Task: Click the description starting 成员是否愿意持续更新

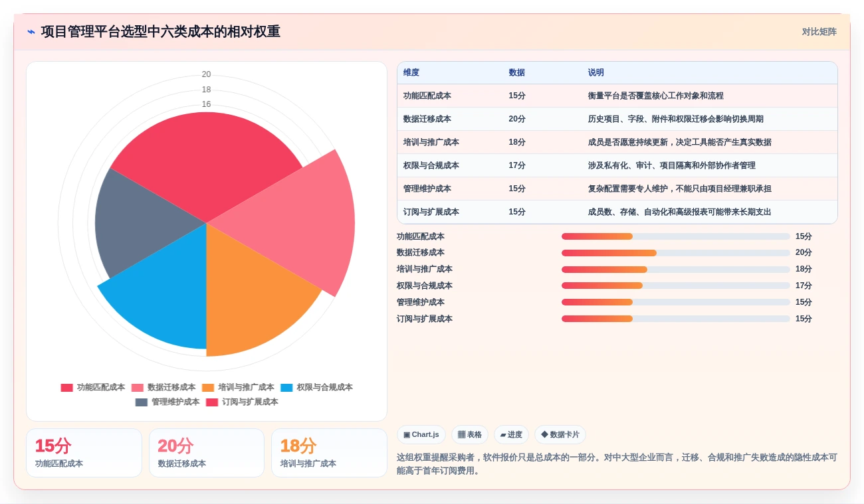Action: (x=680, y=143)
